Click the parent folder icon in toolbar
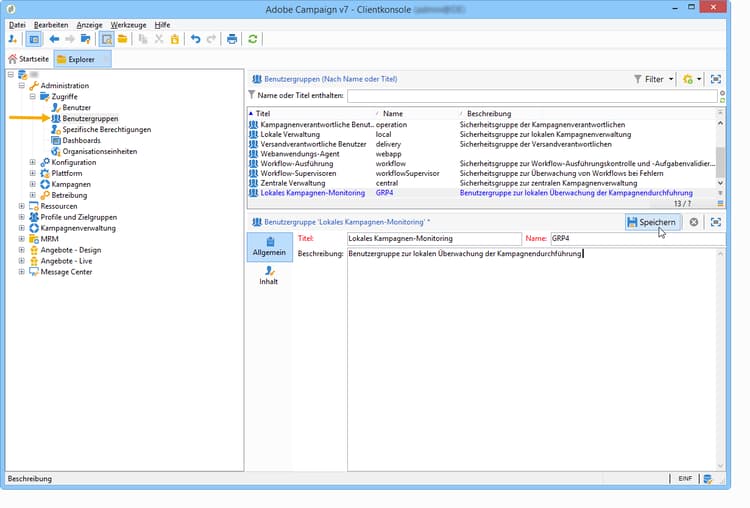The width and height of the screenshot is (750, 508). pyautogui.click(x=86, y=39)
